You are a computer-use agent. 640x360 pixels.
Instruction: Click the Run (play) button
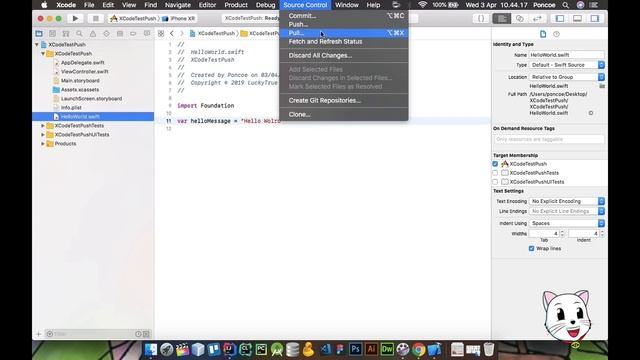(x=75, y=18)
